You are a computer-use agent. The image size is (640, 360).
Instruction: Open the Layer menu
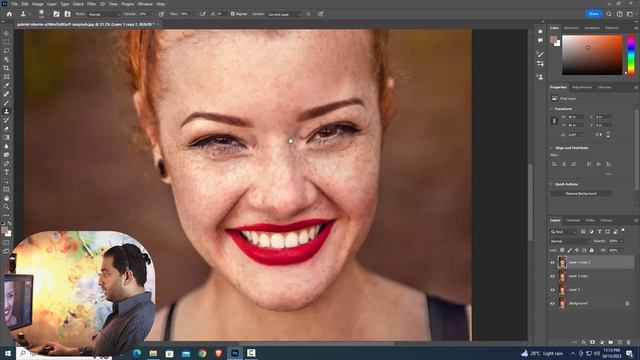pos(52,4)
